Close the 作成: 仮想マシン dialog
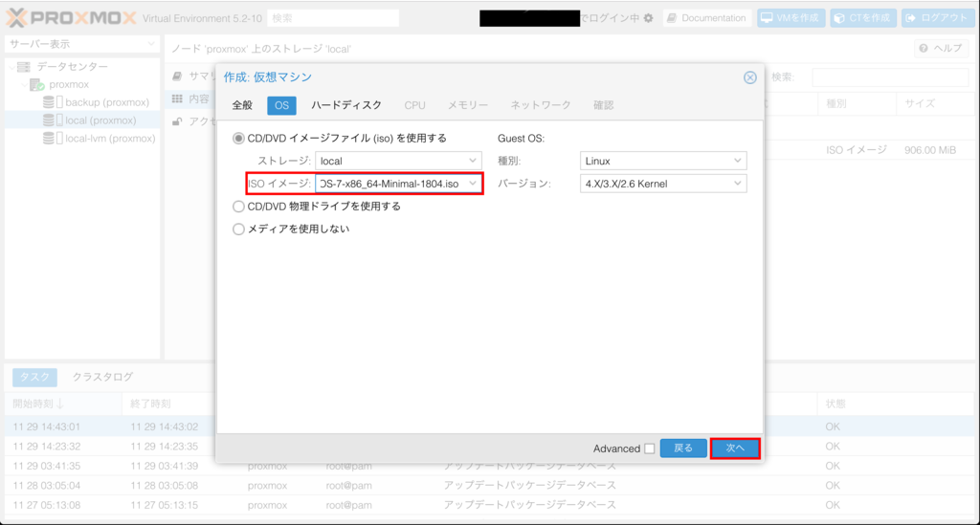 (750, 77)
